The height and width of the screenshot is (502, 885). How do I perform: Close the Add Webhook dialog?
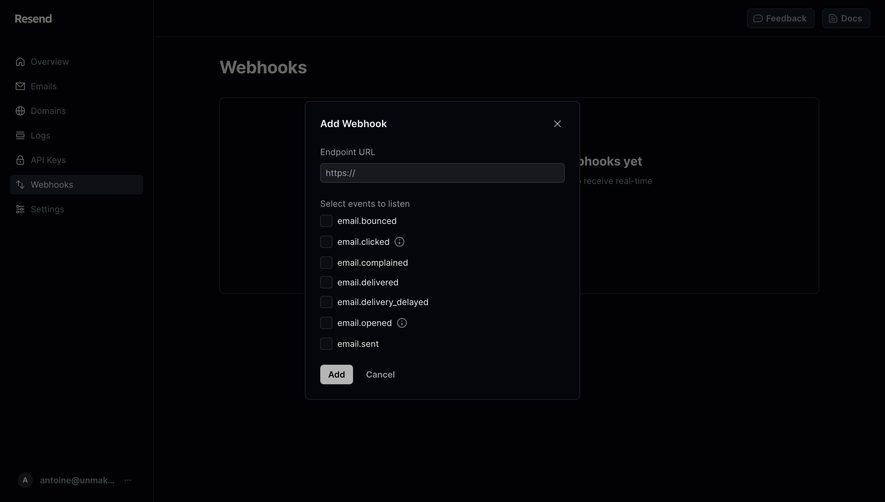click(557, 124)
